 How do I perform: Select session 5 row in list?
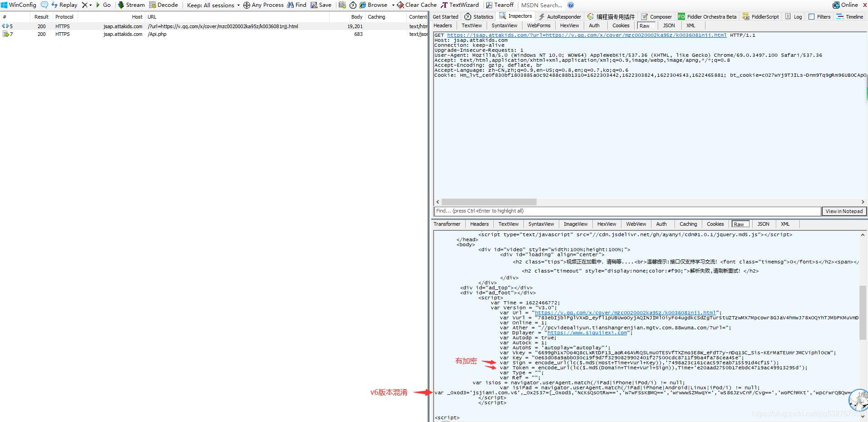tap(213, 26)
